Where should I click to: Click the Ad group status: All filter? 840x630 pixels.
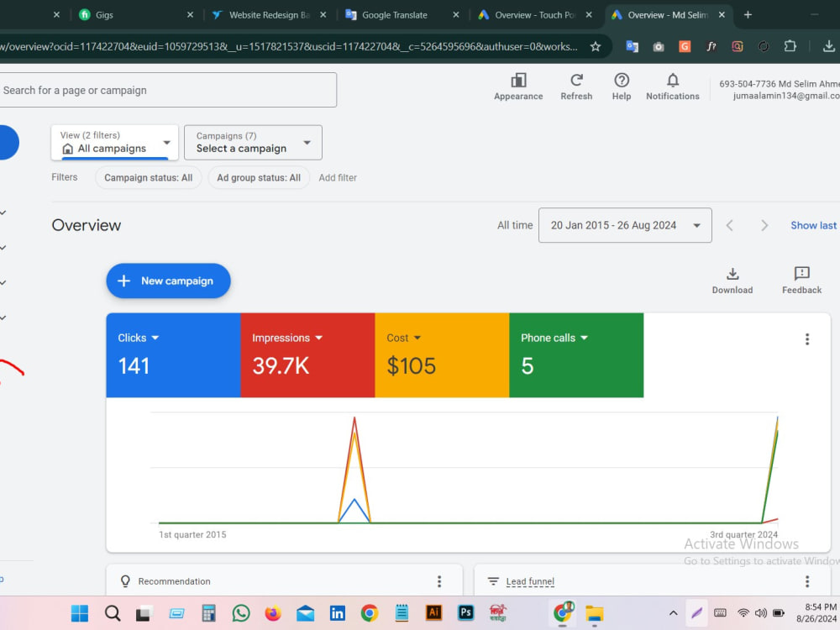(259, 178)
